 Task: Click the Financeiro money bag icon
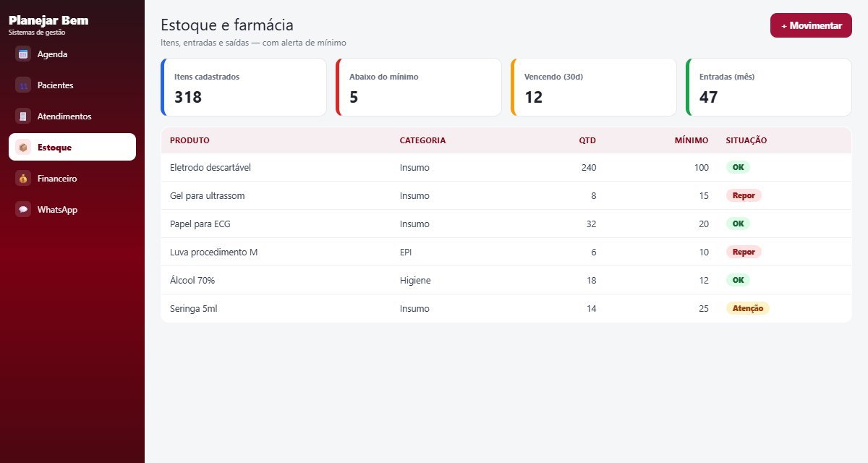23,179
